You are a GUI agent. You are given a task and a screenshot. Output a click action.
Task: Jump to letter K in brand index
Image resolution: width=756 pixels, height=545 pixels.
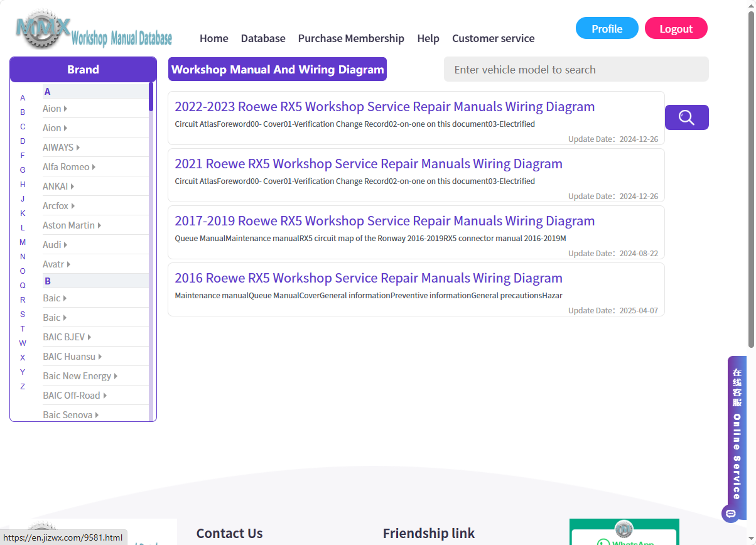tap(23, 213)
